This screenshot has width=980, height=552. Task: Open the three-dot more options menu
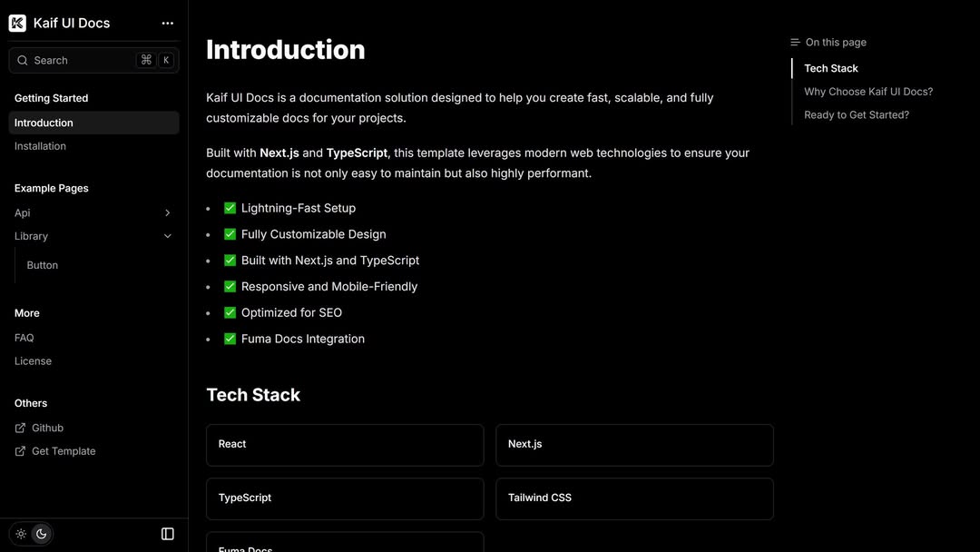tap(167, 24)
